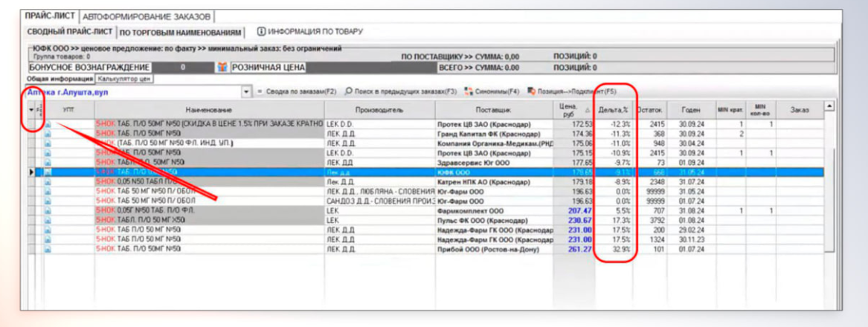868x327 pixels.
Task: Open the column menu arrow left of УПТ
Action: pos(31,110)
